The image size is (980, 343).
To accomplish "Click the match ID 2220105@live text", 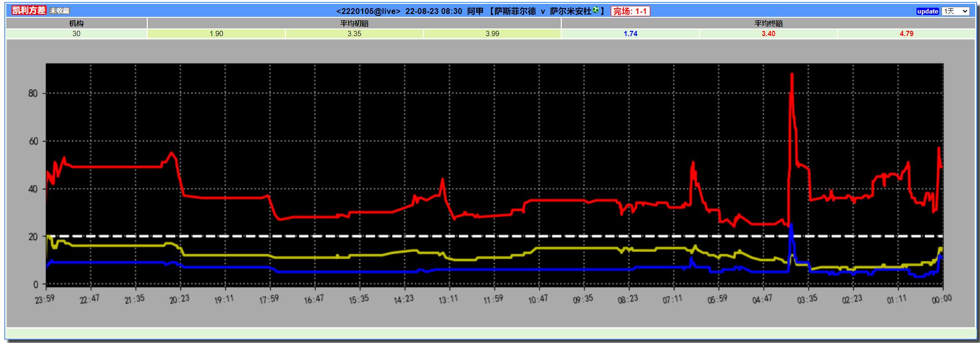I will coord(368,11).
